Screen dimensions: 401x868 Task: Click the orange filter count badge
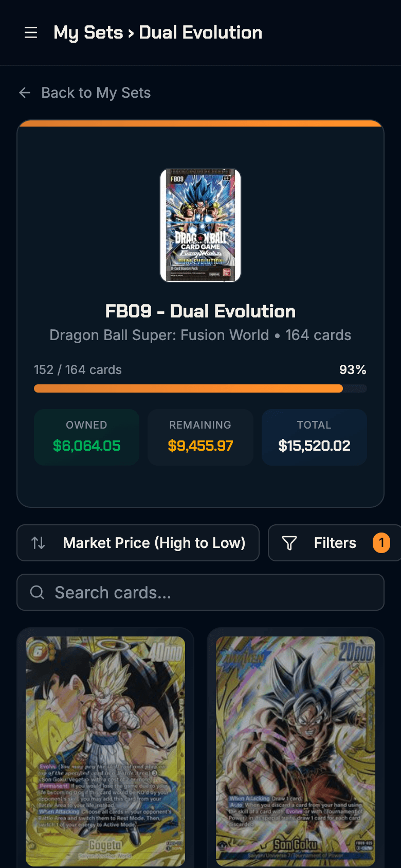pos(381,542)
